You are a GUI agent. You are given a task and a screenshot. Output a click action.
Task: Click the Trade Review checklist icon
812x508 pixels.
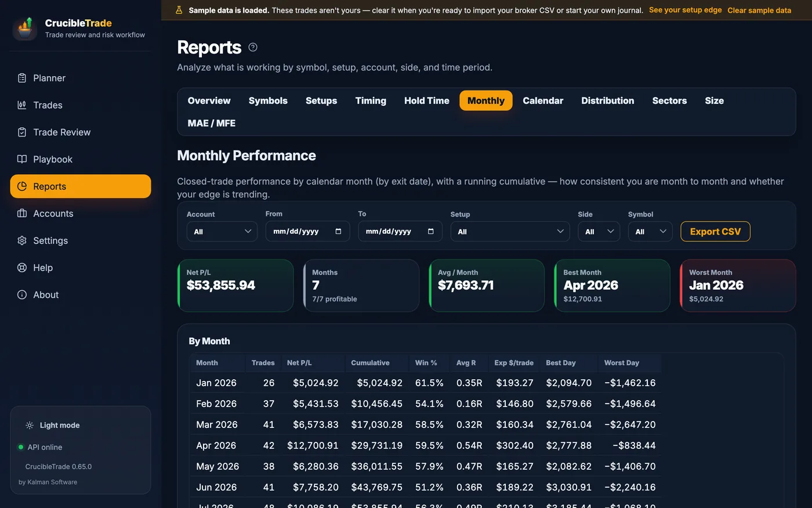point(22,132)
